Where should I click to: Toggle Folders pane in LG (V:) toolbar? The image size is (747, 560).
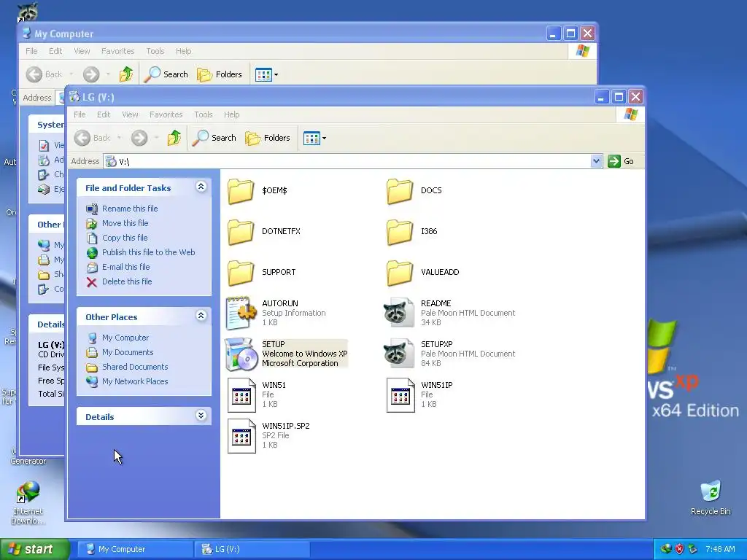tap(268, 138)
